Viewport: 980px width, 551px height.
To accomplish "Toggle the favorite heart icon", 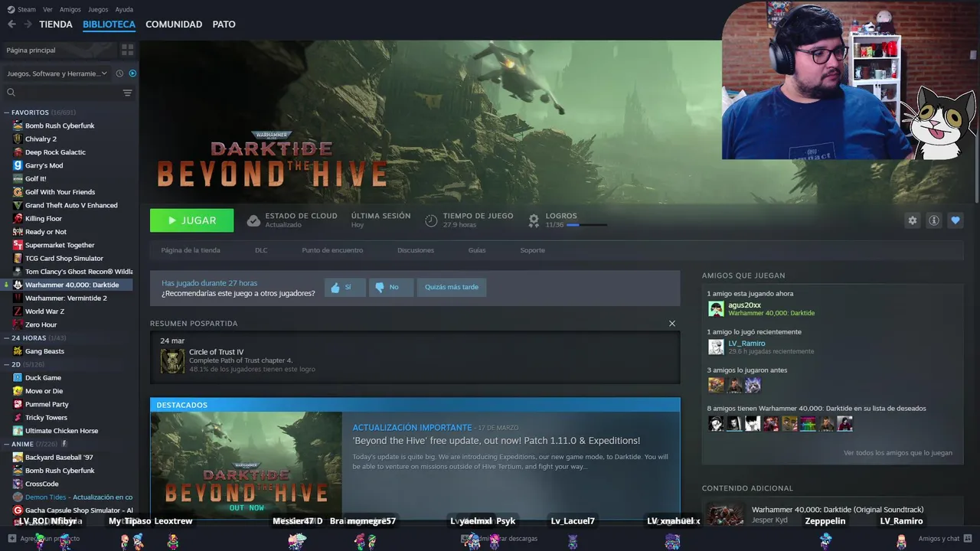I will pos(955,220).
